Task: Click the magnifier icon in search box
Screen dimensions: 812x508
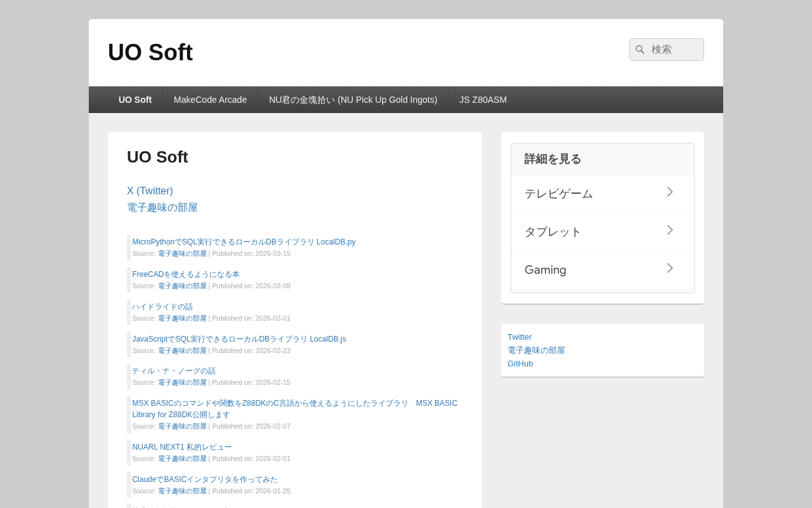Action: pyautogui.click(x=640, y=50)
